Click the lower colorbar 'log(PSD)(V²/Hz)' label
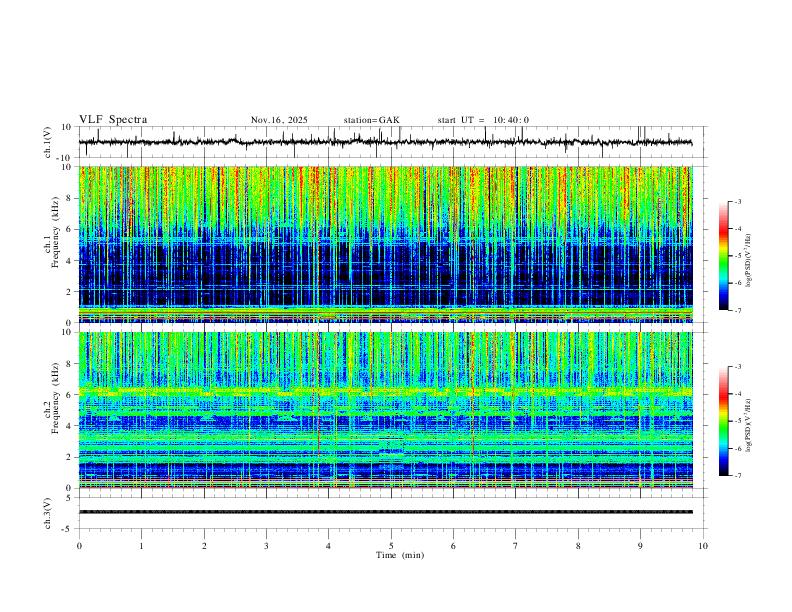The height and width of the screenshot is (612, 792). point(749,425)
